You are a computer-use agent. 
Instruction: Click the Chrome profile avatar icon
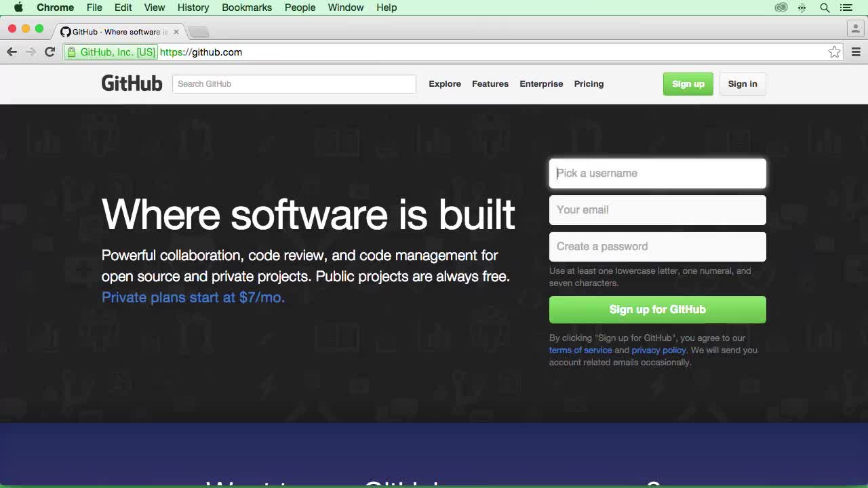854,28
